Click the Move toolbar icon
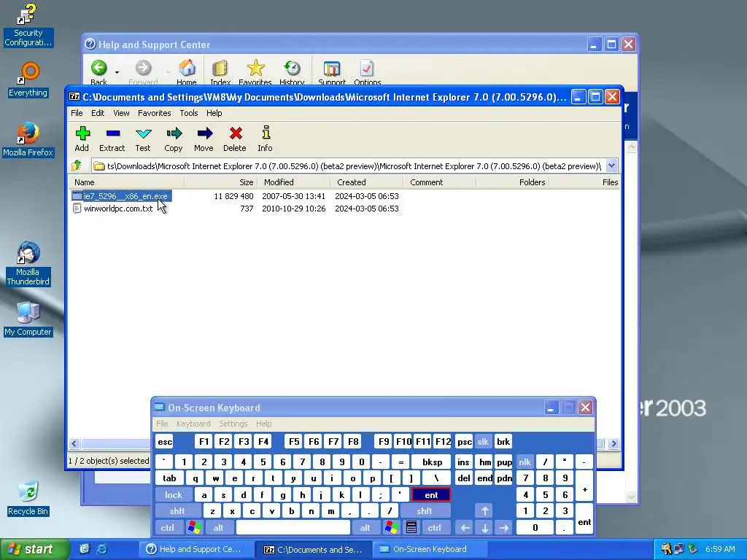This screenshot has width=747, height=560. tap(204, 139)
